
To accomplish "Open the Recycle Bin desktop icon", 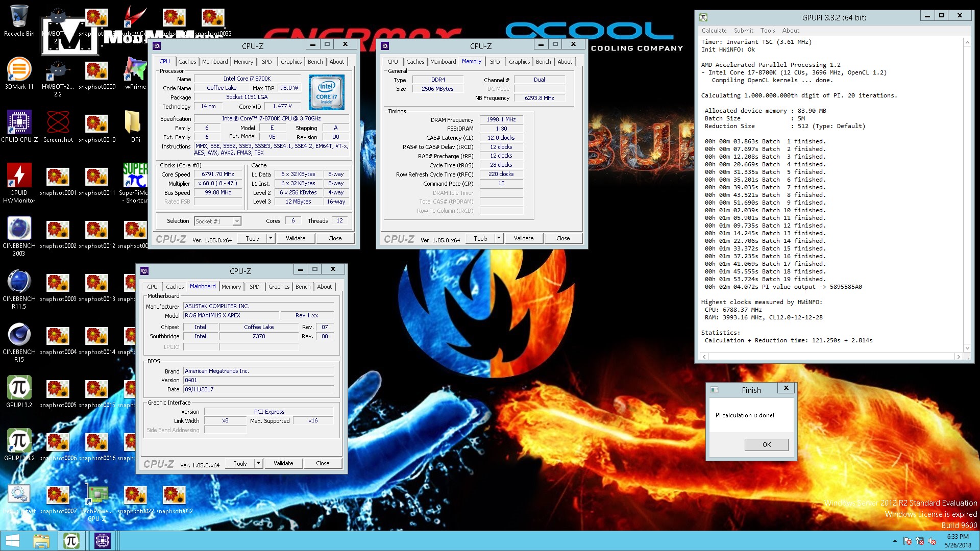I will [x=19, y=20].
